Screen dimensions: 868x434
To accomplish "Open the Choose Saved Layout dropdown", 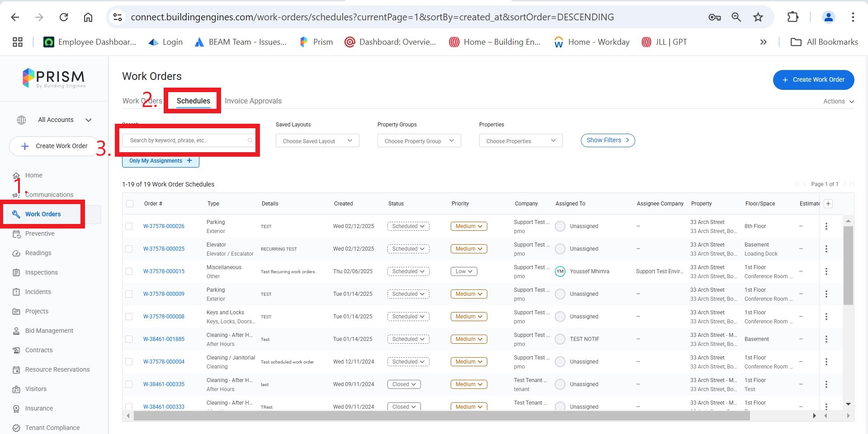I will point(317,141).
